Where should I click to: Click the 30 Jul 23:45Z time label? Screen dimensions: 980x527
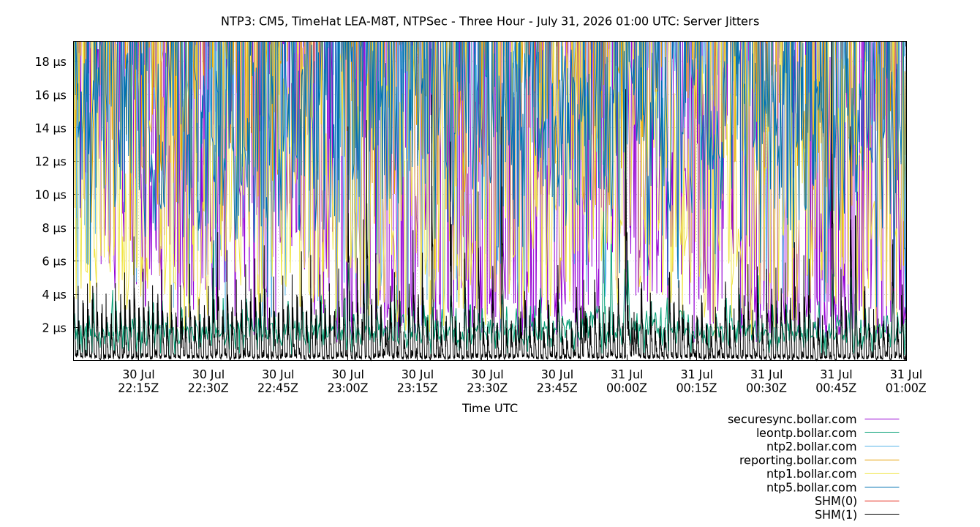coord(557,381)
